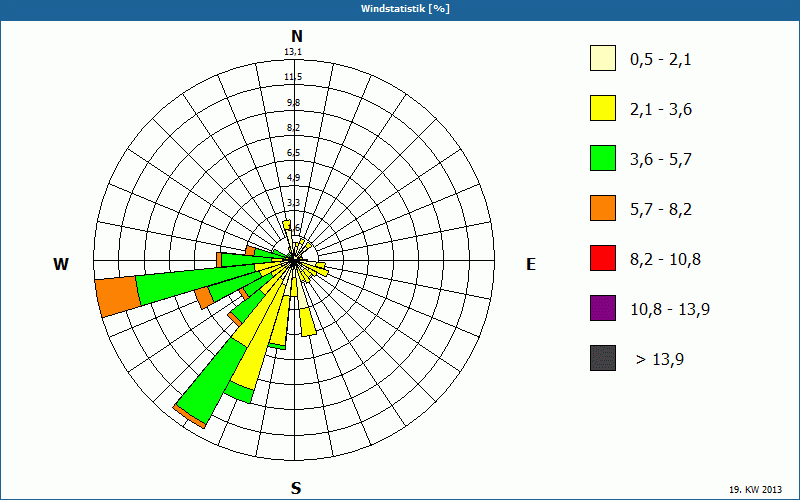Click the Windstatistik [%] title bar

(400, 9)
